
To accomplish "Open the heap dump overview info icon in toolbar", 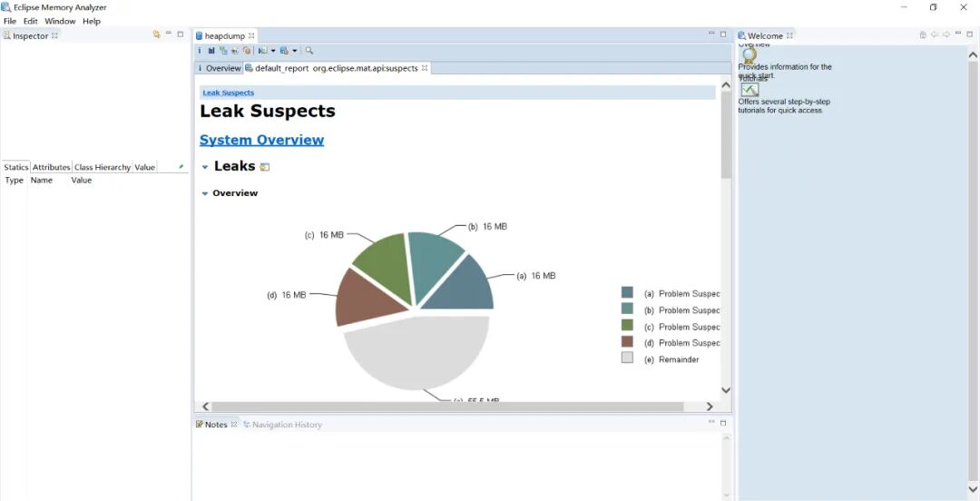I will (x=200, y=51).
